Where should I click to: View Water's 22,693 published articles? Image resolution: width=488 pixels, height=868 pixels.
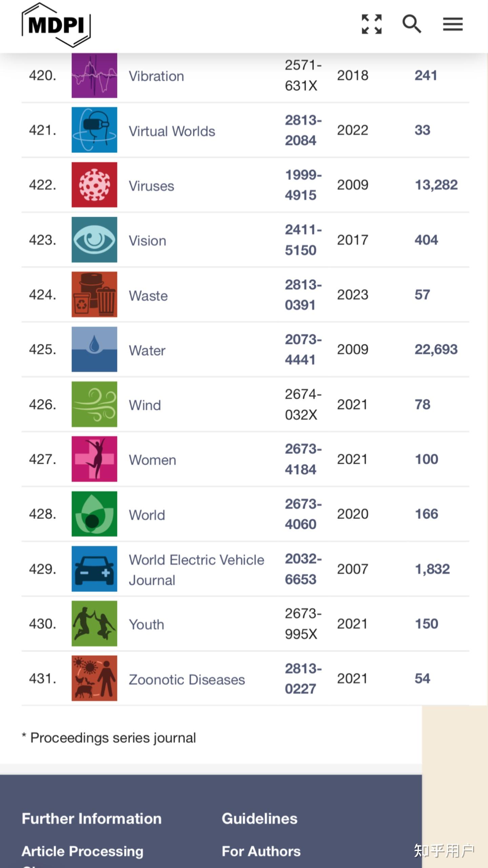436,350
